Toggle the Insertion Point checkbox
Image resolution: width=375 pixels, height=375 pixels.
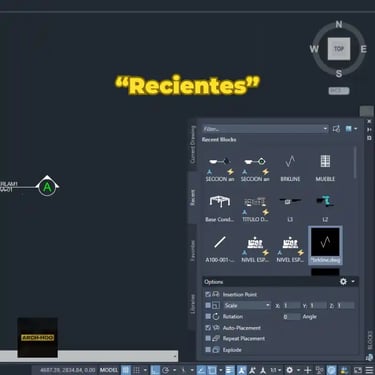click(x=208, y=294)
